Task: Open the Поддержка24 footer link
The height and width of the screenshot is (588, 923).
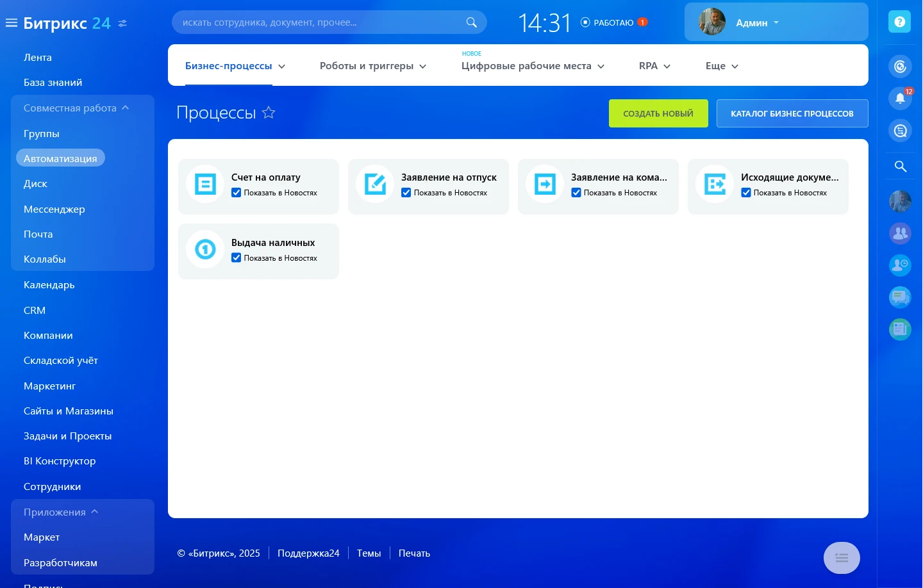Action: point(308,553)
